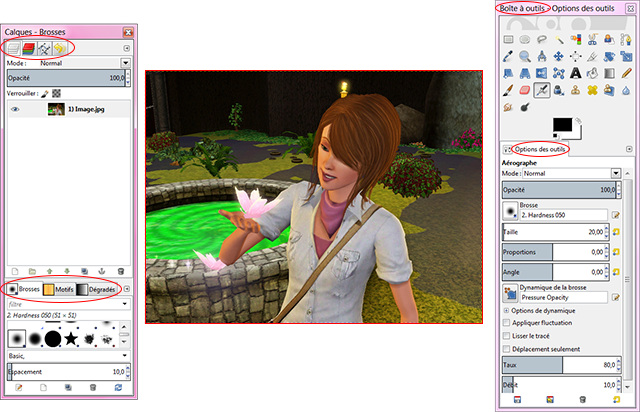Select the Move tool
640x412 pixels.
(559, 56)
